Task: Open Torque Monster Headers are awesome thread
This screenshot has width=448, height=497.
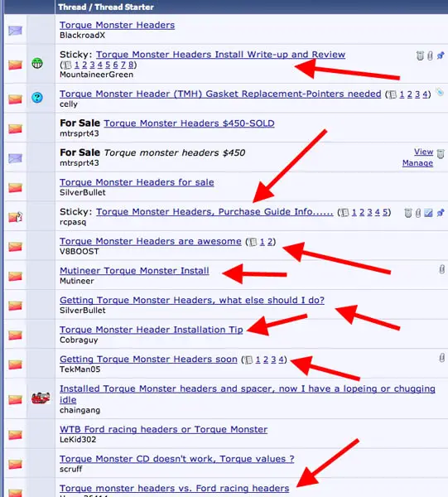Action: [151, 241]
